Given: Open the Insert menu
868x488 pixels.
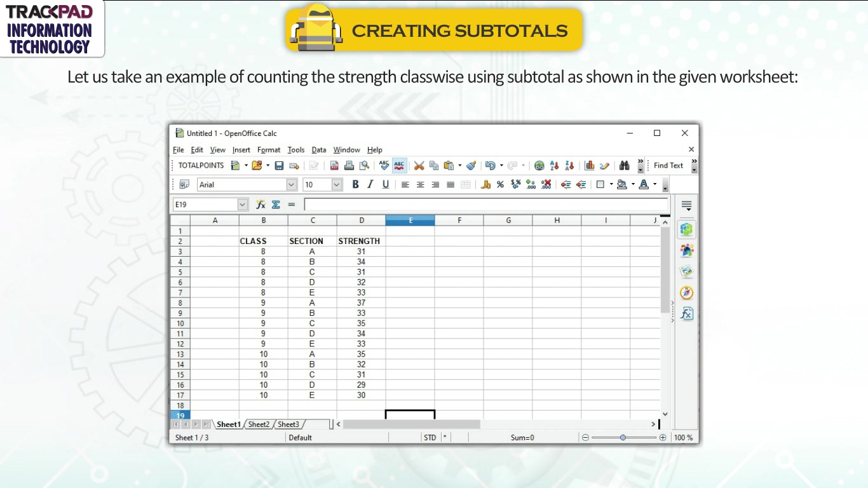Looking at the screenshot, I should pyautogui.click(x=241, y=150).
